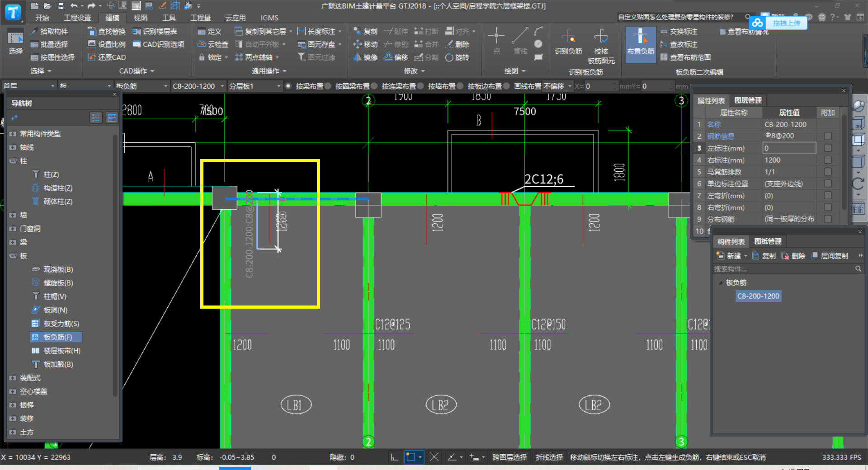Select the 旋转 (rotate) tool
Image resolution: width=868 pixels, height=470 pixels.
click(x=457, y=57)
